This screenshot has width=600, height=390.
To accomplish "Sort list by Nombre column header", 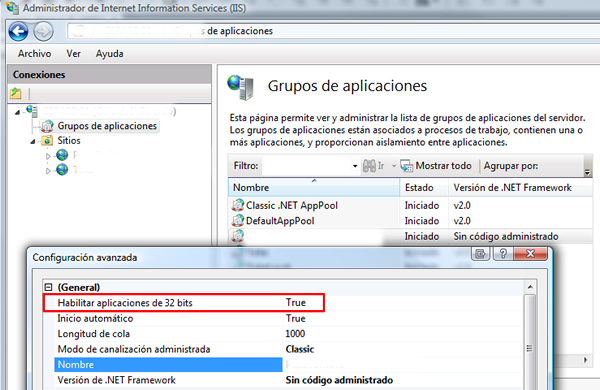I will 314,188.
